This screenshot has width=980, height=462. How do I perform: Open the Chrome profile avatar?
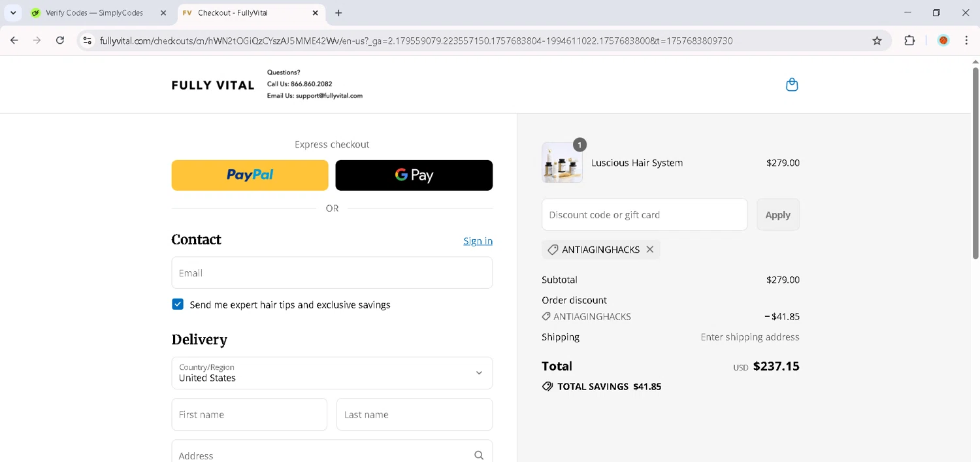click(x=943, y=41)
